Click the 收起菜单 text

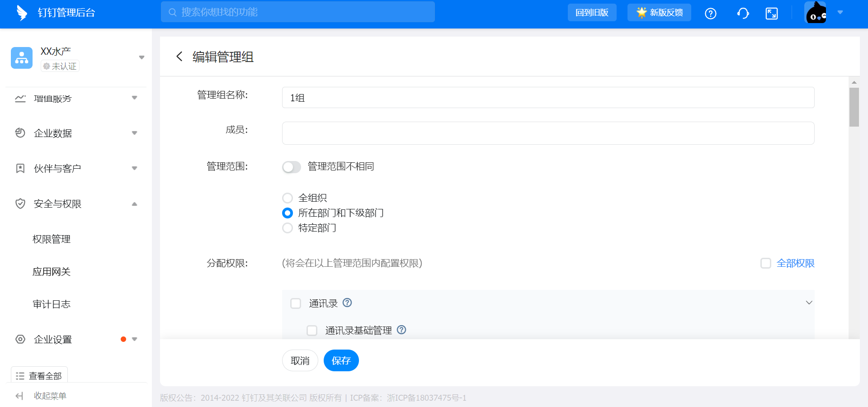pos(50,396)
